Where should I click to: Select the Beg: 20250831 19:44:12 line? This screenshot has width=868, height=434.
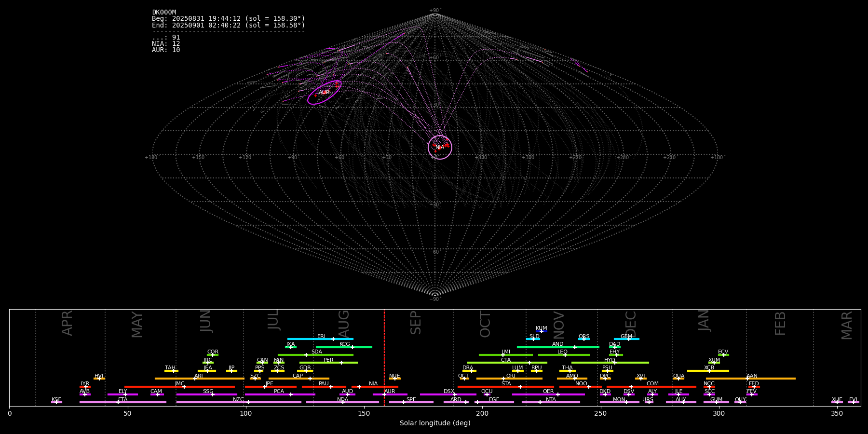coord(229,19)
